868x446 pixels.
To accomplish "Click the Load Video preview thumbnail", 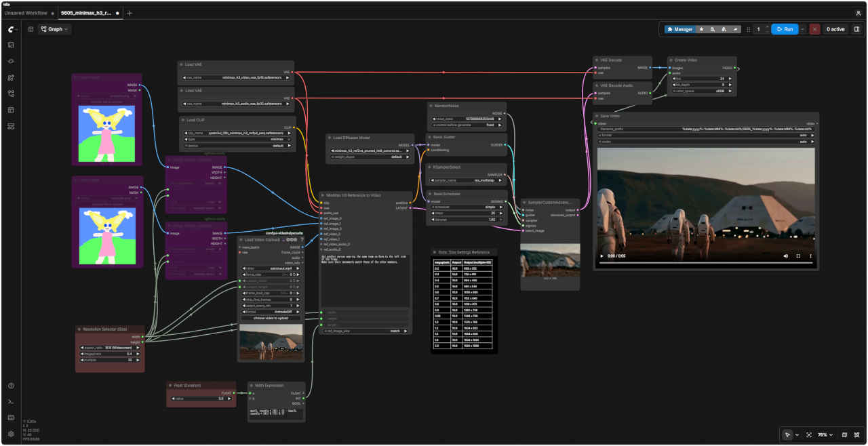I will click(271, 341).
